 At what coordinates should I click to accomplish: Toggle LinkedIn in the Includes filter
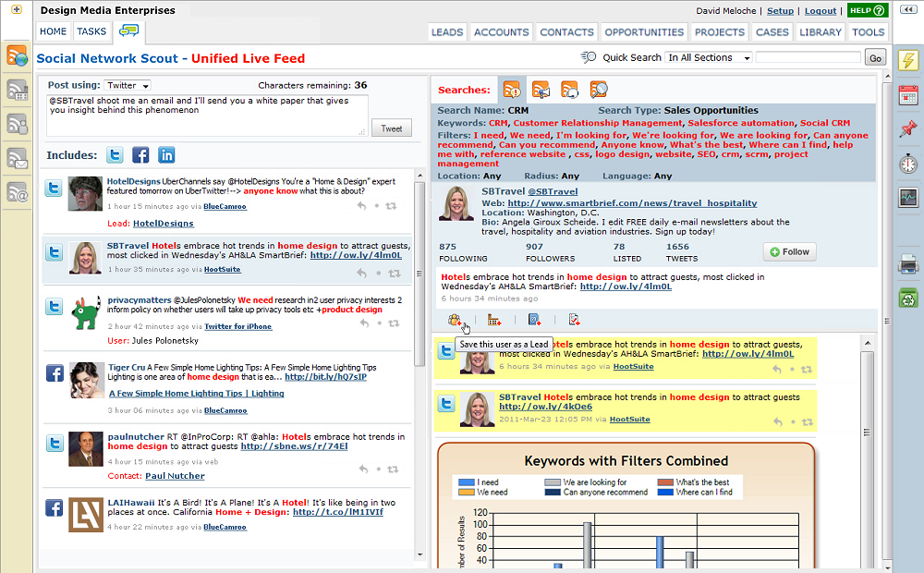pos(166,155)
